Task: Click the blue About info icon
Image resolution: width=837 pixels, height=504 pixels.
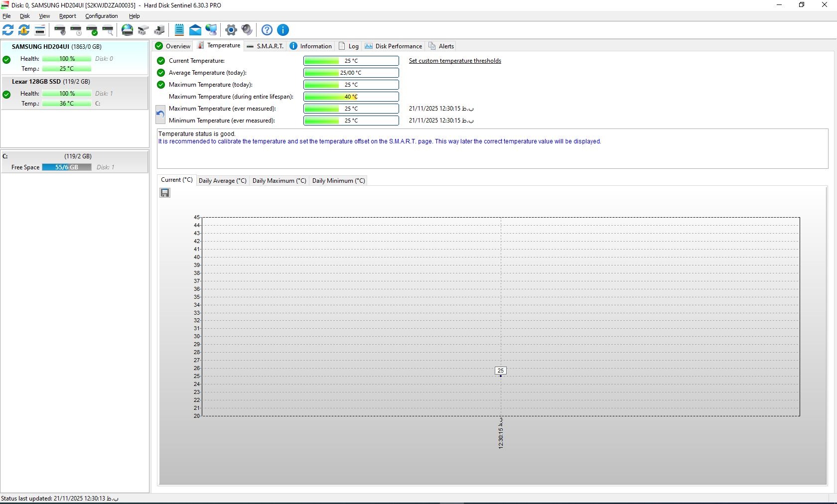Action: click(283, 30)
